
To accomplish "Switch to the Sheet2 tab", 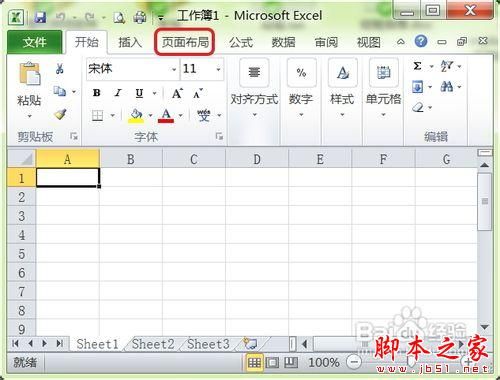I will [x=153, y=344].
